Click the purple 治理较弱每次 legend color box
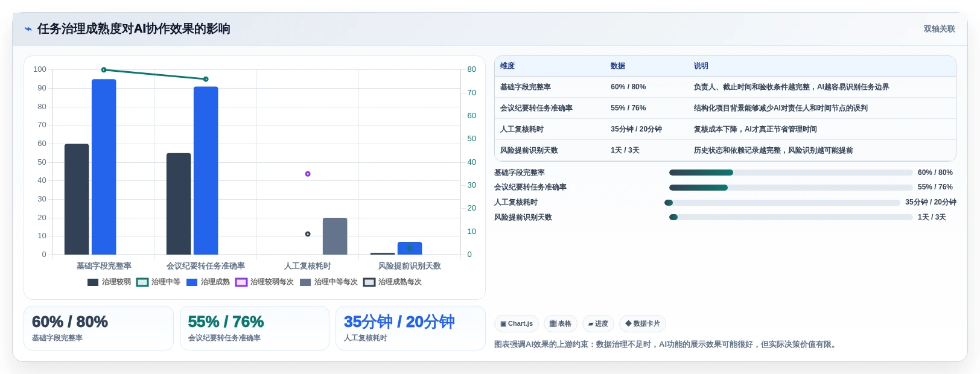 pyautogui.click(x=241, y=282)
